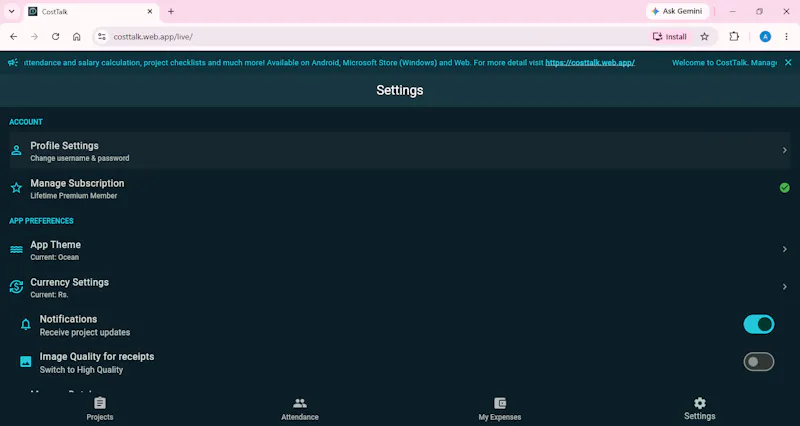
Task: Close the CostTalk browser tab
Action: 150,11
